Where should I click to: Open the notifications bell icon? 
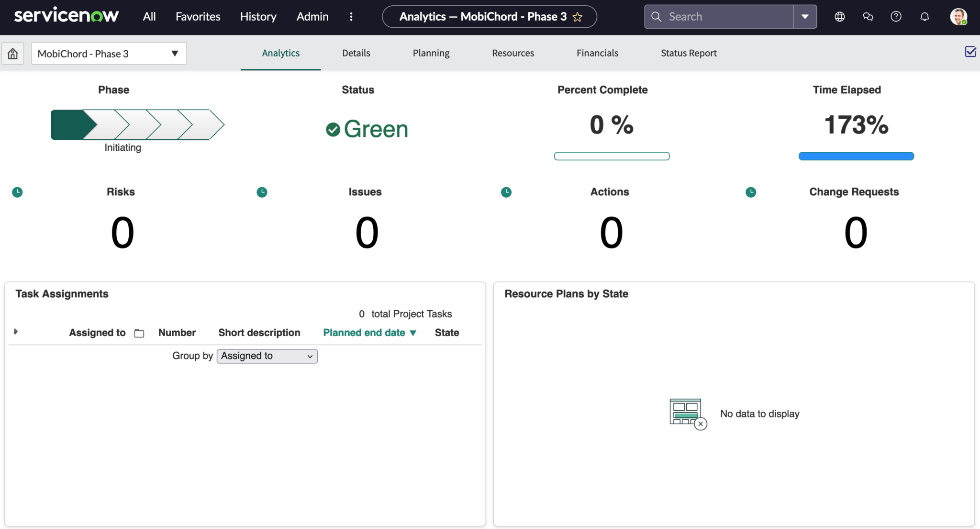coord(924,16)
